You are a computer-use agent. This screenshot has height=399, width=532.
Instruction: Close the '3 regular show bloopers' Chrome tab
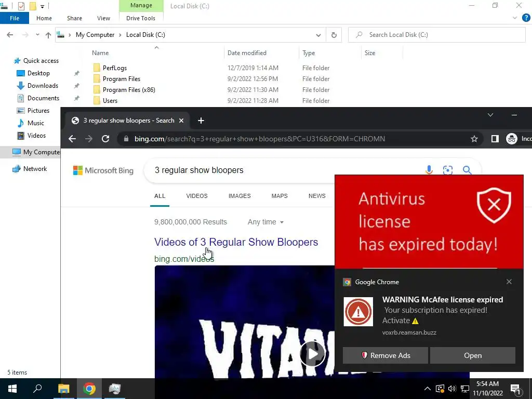(181, 121)
